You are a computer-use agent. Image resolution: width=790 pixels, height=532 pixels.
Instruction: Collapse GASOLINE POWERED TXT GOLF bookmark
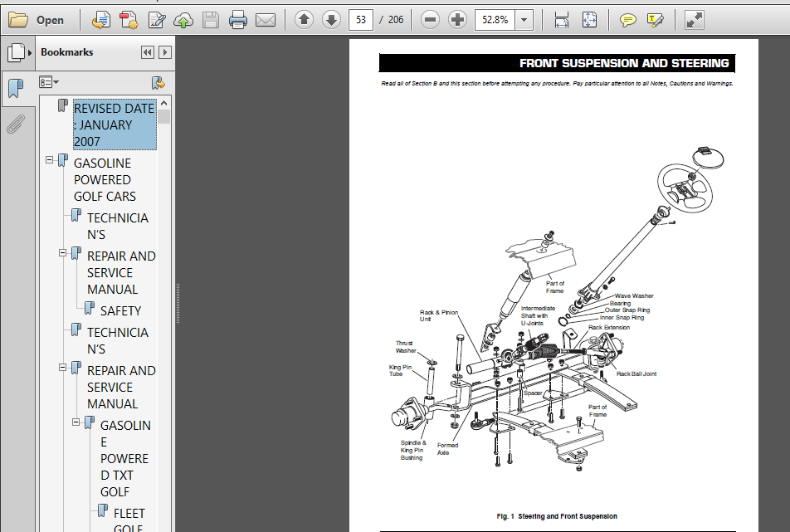pos(76,422)
